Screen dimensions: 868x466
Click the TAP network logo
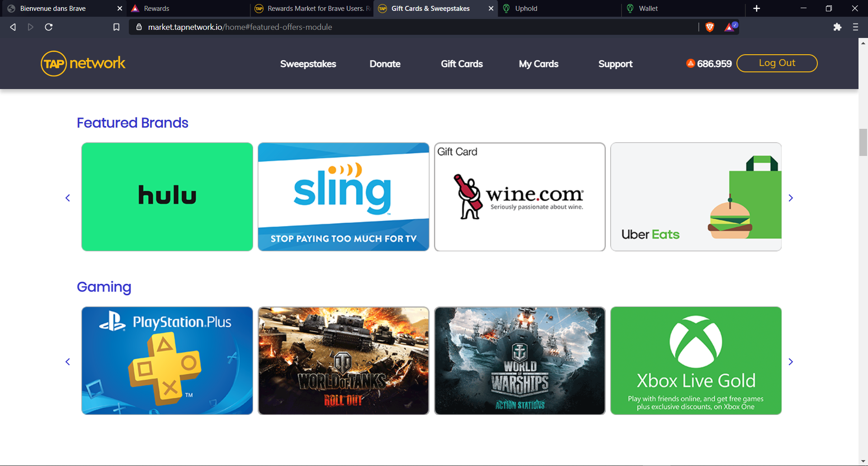coord(83,63)
